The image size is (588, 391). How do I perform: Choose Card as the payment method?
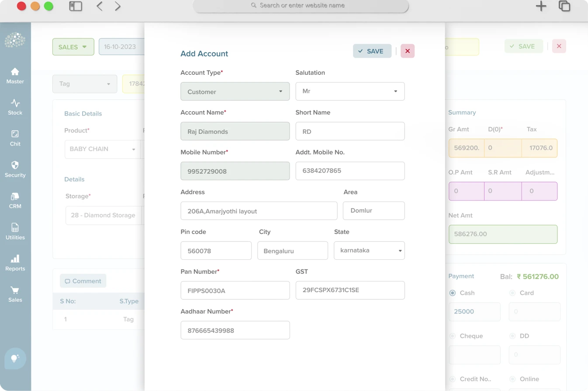pyautogui.click(x=512, y=293)
